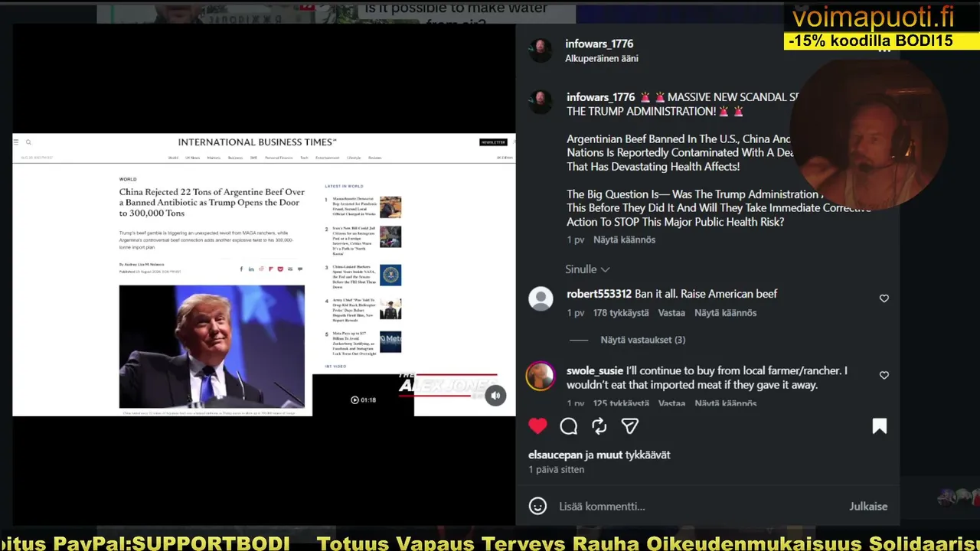Viewport: 980px width, 551px height.
Task: Share the article on Facebook
Action: click(241, 269)
